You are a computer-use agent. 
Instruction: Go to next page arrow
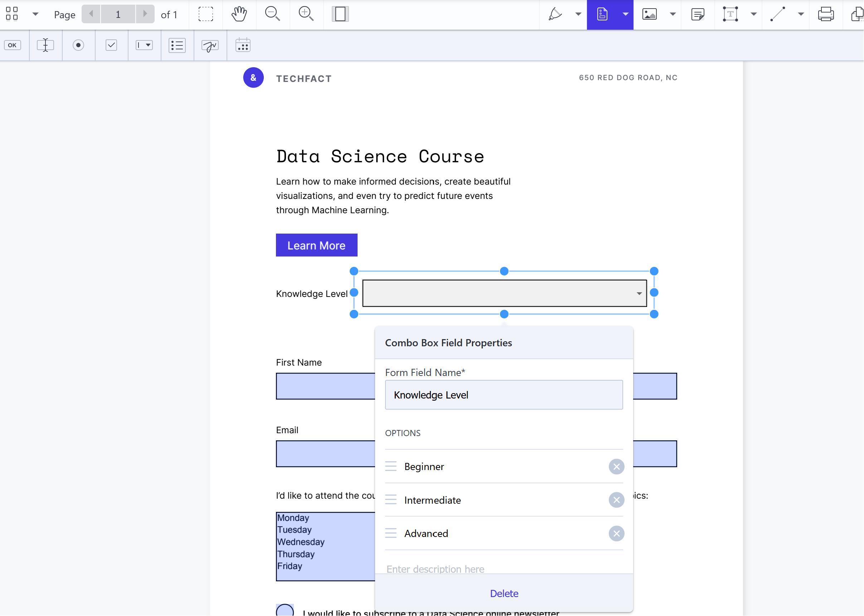[145, 14]
